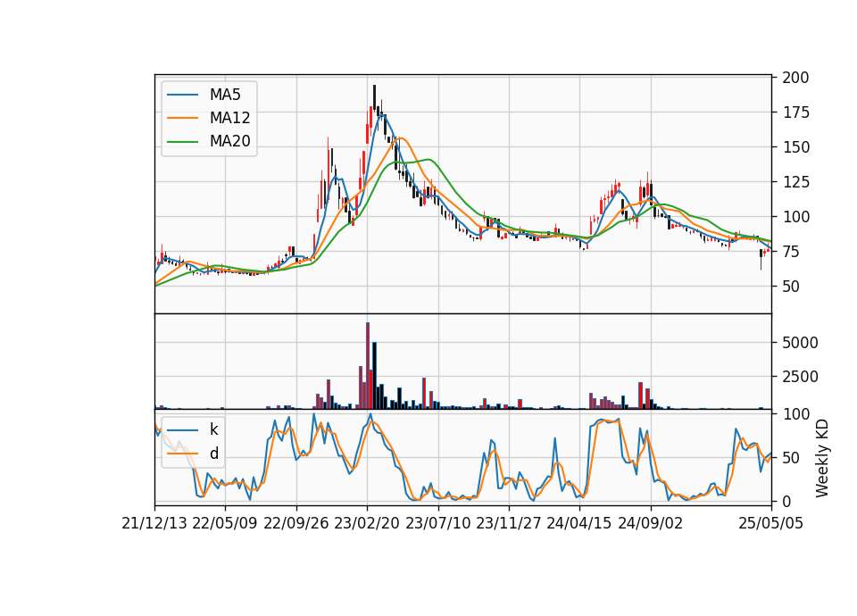Viewport: 857px width, 616px height.
Task: Click the 5000 volume axis label
Action: 800,343
